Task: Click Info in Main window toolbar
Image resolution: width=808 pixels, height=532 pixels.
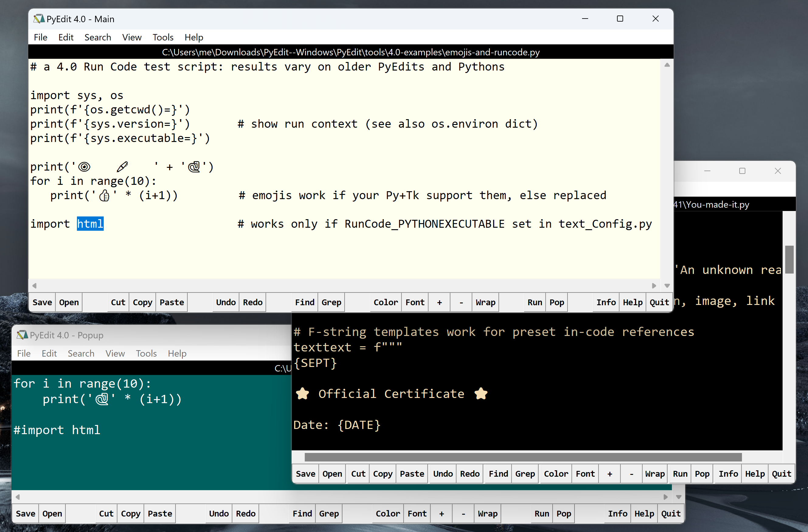Action: click(x=606, y=302)
